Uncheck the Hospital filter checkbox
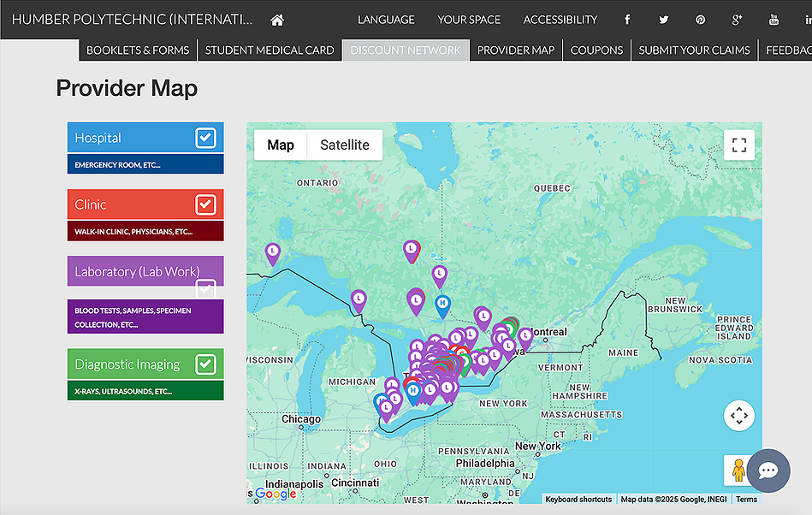Image resolution: width=812 pixels, height=515 pixels. click(205, 138)
